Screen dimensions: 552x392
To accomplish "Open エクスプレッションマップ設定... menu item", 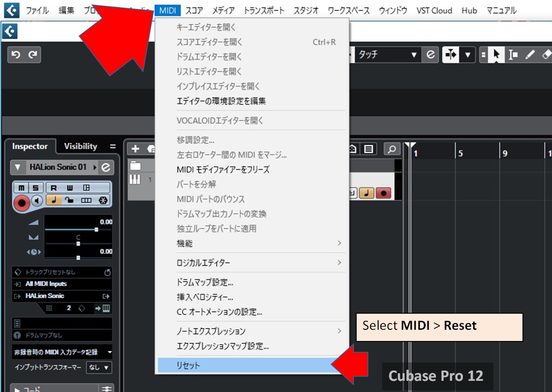I will point(252,346).
